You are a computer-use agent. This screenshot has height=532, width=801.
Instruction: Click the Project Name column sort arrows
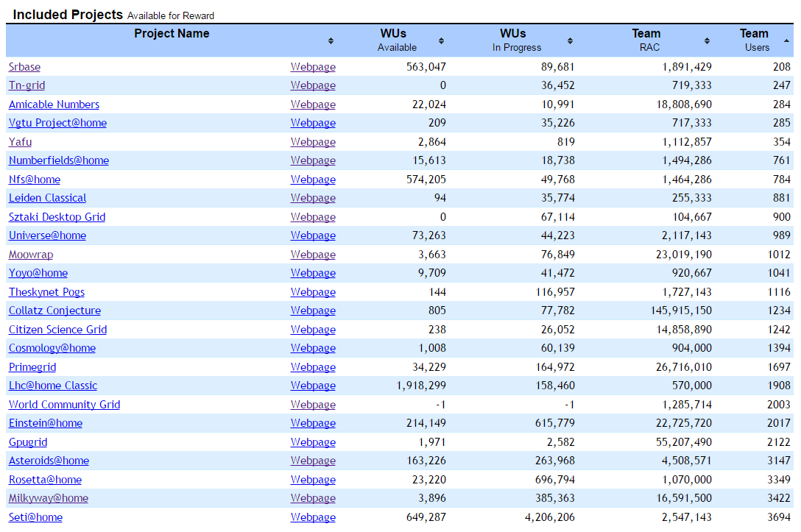(331, 41)
